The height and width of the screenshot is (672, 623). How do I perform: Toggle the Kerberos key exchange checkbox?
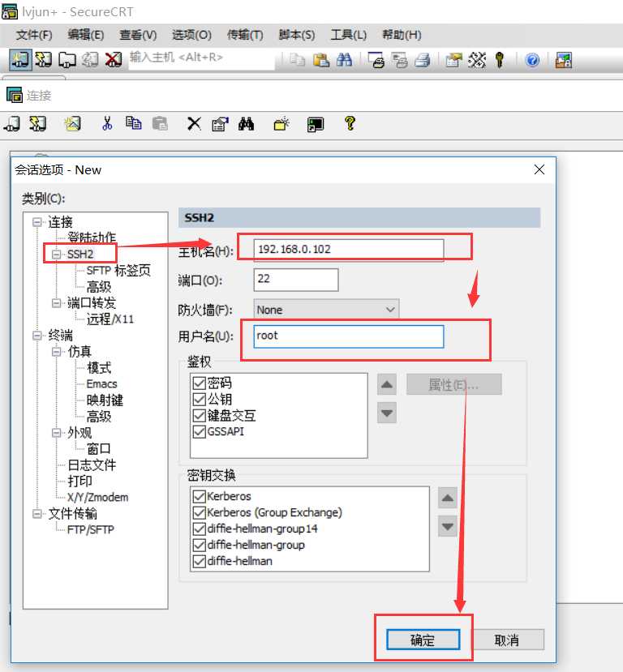(200, 496)
